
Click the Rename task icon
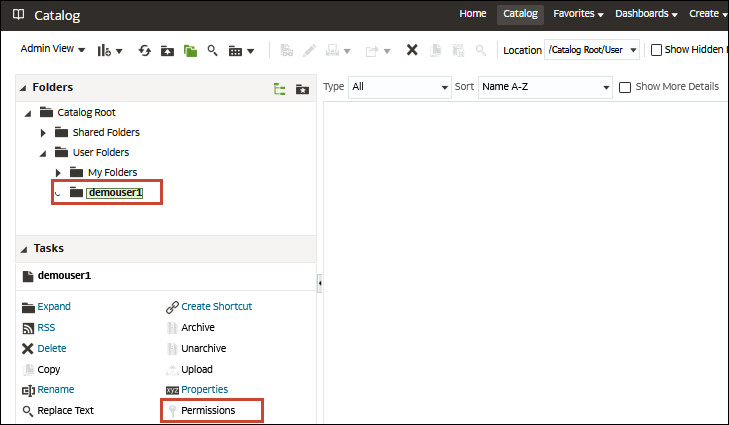(28, 390)
